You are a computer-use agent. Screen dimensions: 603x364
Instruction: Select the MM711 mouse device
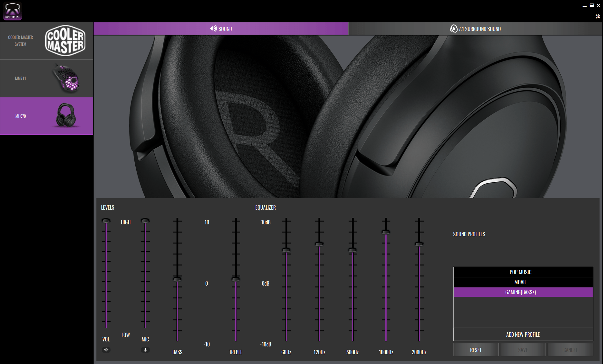[46, 78]
